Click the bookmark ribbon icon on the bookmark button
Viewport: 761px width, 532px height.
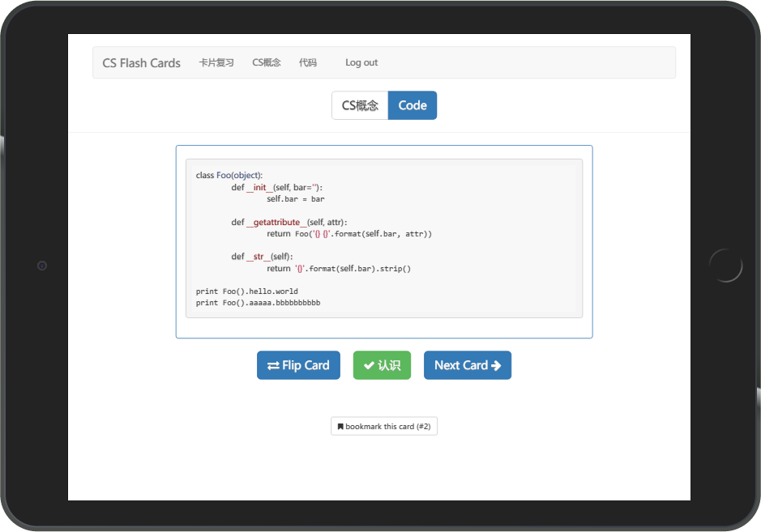click(x=340, y=426)
